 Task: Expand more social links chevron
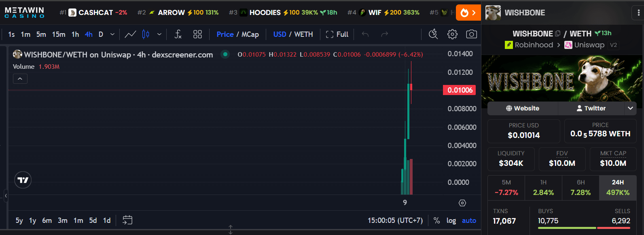point(630,108)
